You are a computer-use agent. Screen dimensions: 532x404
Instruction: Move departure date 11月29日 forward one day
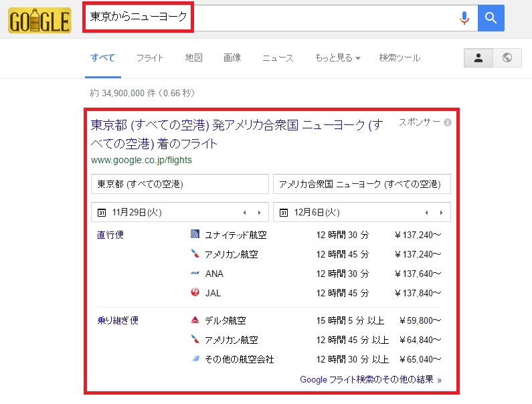tap(259, 213)
